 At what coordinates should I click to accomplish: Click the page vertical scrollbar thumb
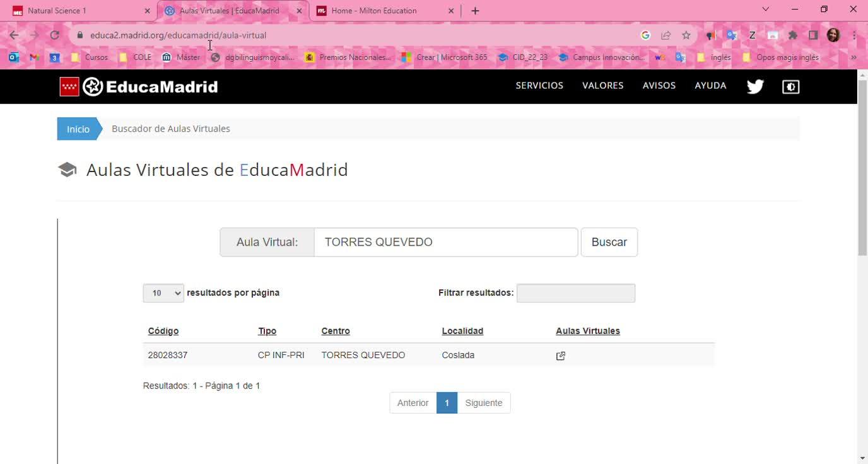click(x=862, y=167)
